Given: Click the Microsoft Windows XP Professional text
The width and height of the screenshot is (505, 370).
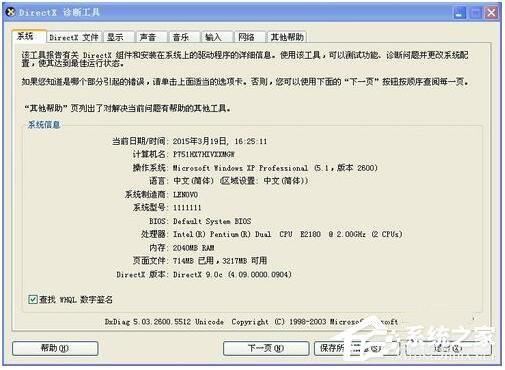Looking at the screenshot, I should coord(240,168).
